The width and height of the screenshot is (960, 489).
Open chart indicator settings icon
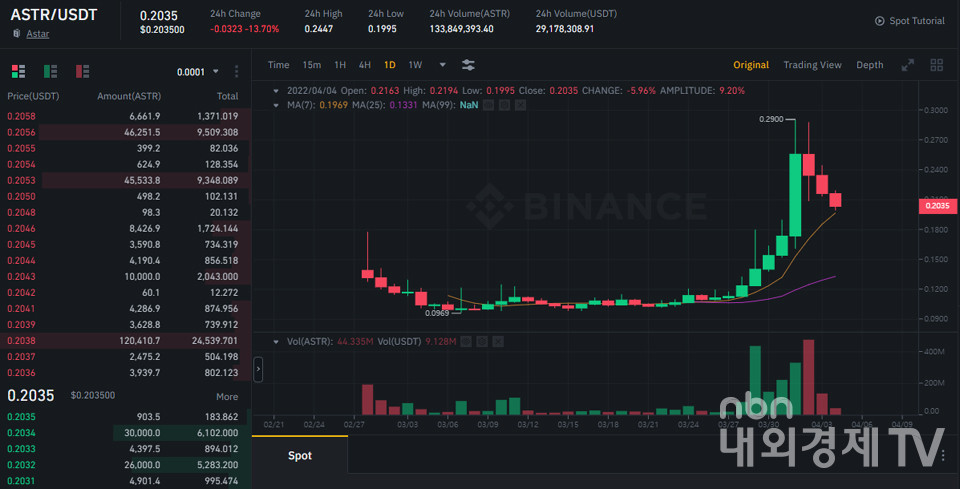pos(468,65)
